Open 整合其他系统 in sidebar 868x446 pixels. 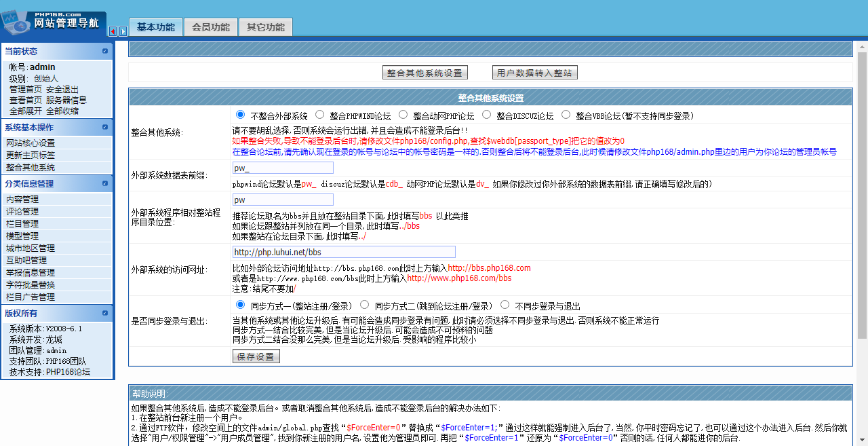coord(31,167)
